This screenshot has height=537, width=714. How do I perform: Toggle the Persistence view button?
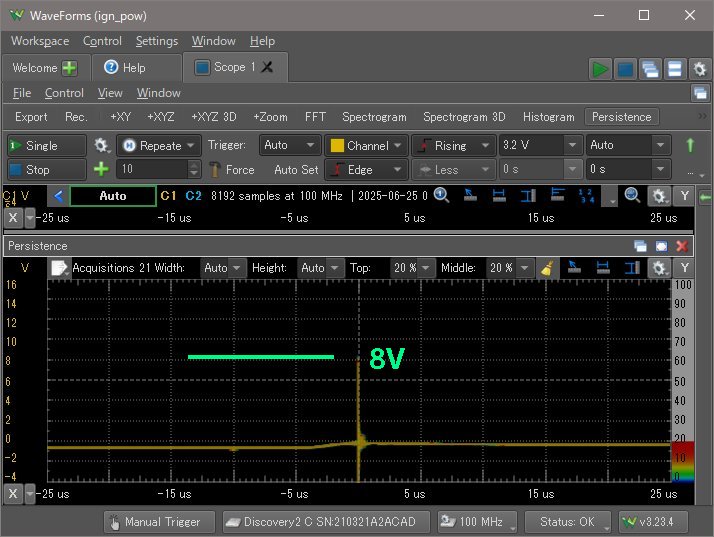(622, 117)
